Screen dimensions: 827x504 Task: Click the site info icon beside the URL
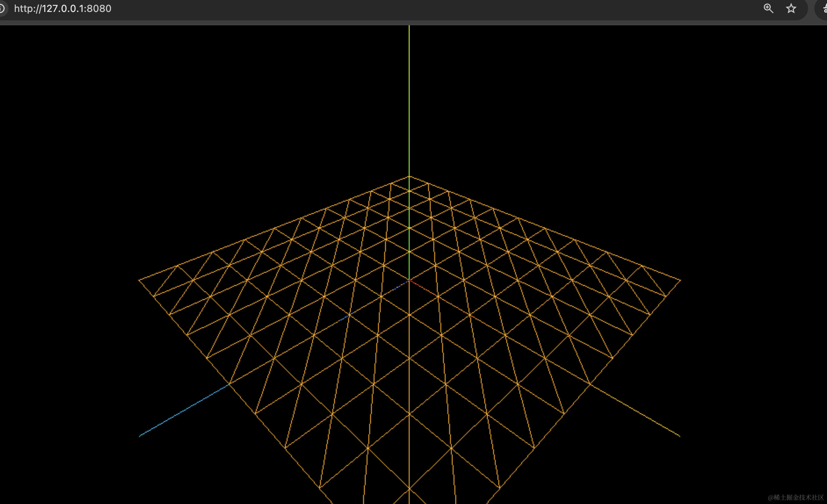pos(2,8)
